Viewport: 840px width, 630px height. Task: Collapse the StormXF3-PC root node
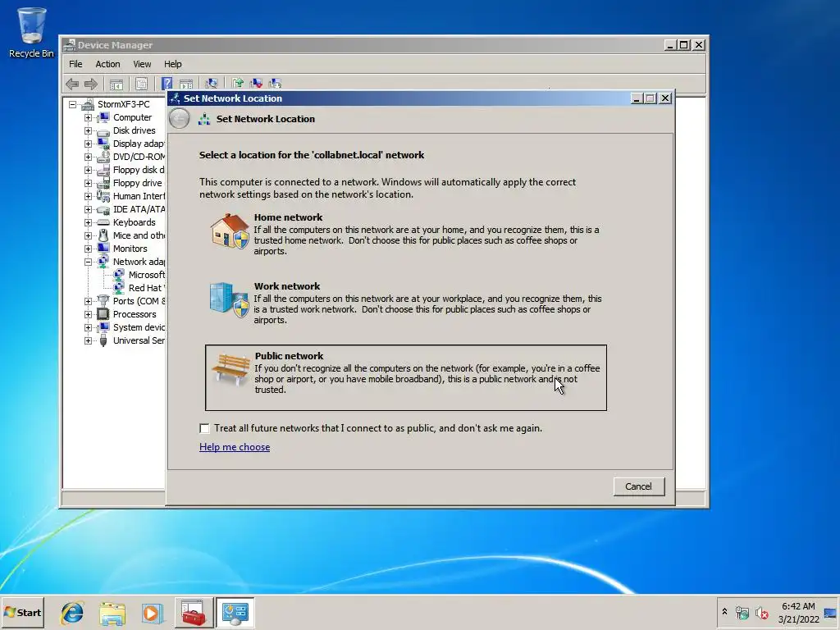tap(72, 104)
